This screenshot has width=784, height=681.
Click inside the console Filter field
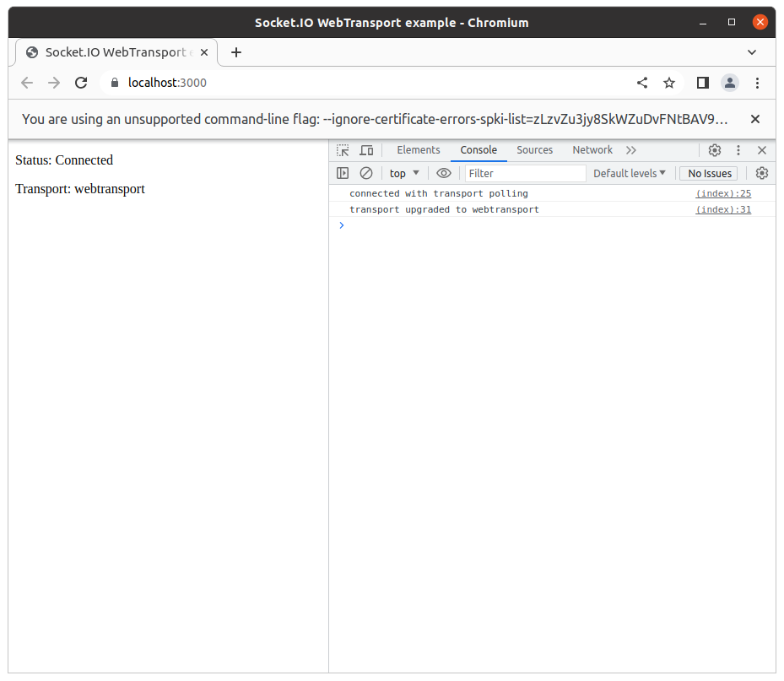click(523, 173)
